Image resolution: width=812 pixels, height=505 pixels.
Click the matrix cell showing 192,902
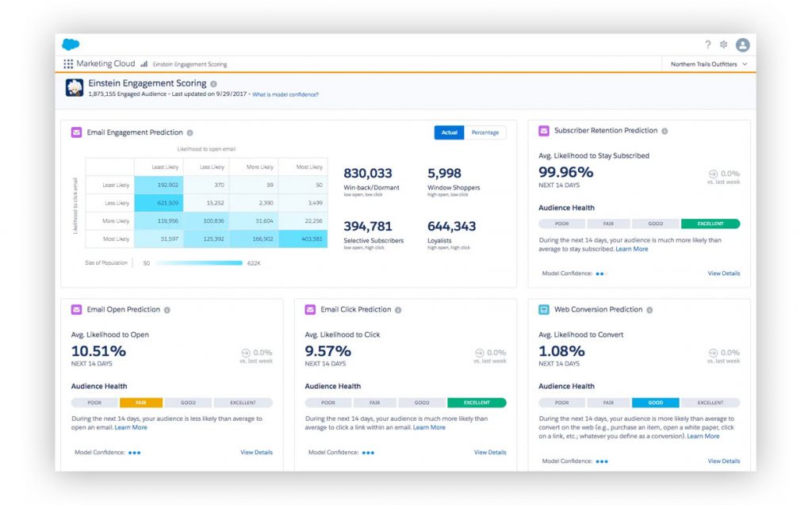(159, 185)
